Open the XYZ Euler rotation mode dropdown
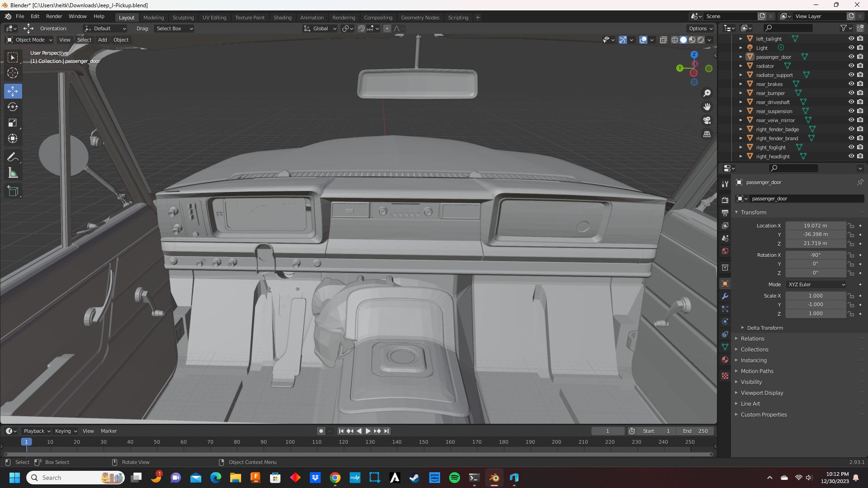 [816, 284]
